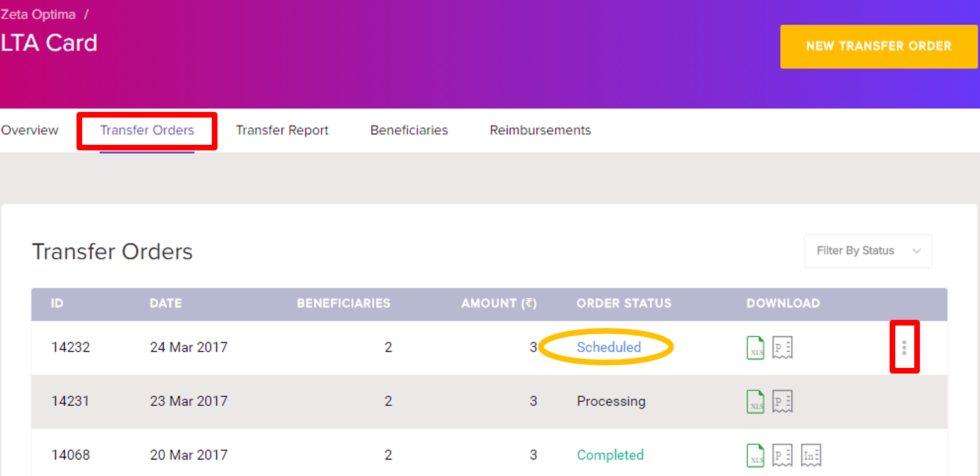Open the Transfer Report tab
Viewport: 980px width, 476px height.
coord(282,130)
